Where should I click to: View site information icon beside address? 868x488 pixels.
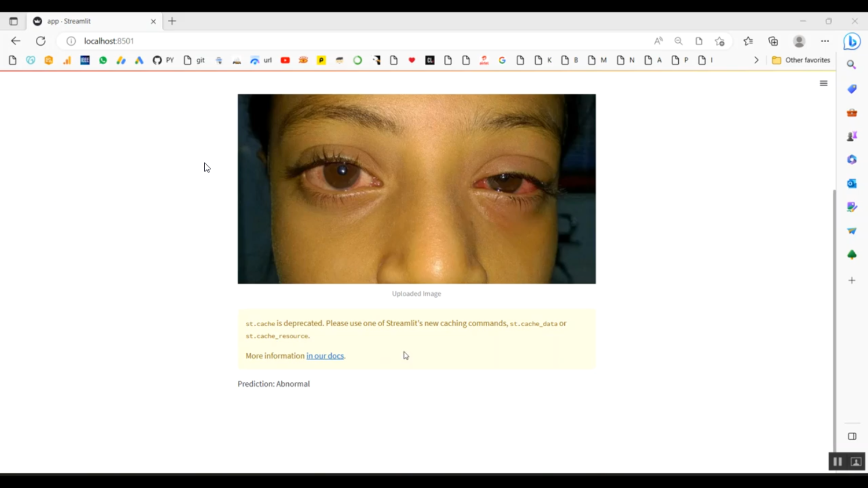pos(71,41)
